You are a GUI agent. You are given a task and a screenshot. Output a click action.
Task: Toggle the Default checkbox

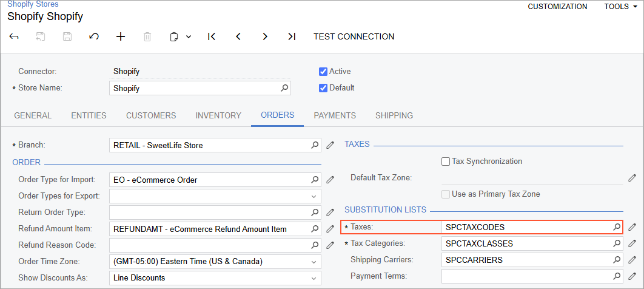pyautogui.click(x=323, y=88)
